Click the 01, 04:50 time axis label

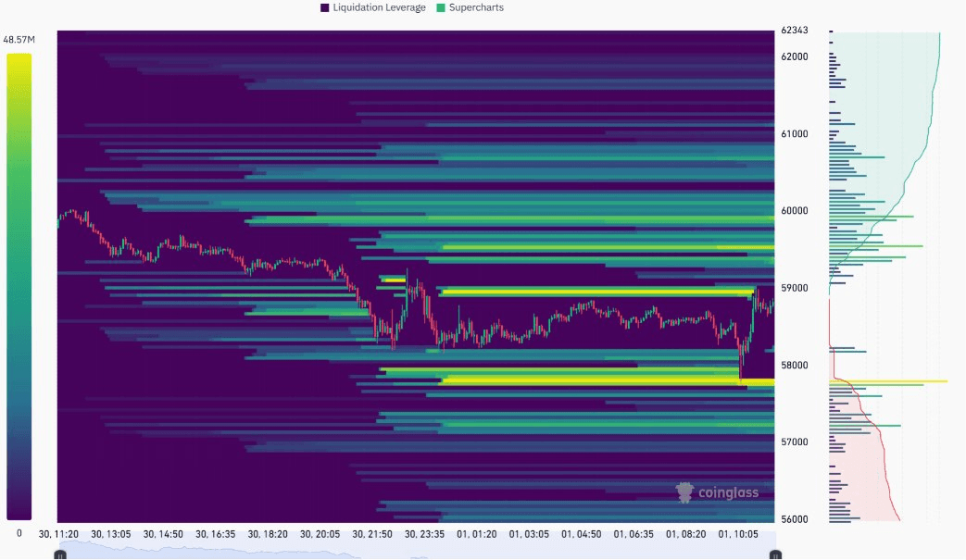pyautogui.click(x=582, y=534)
